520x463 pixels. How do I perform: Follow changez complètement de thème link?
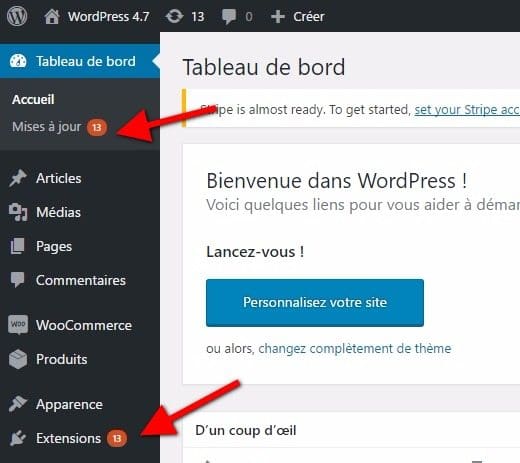click(x=355, y=349)
